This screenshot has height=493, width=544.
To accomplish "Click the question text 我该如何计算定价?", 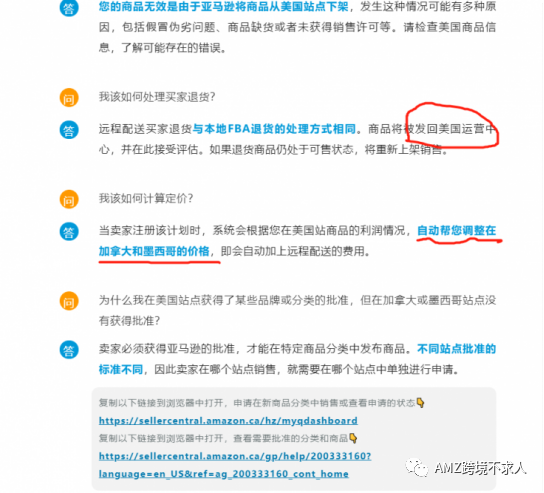I will pos(146,198).
